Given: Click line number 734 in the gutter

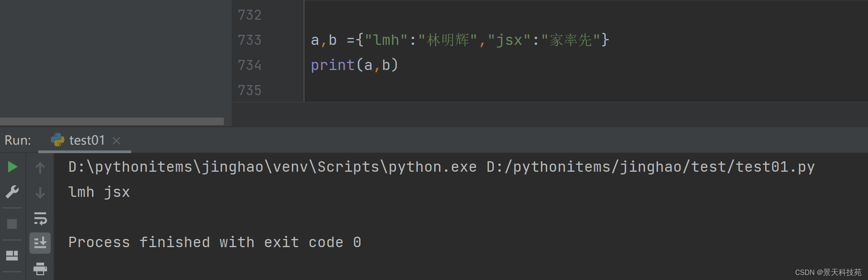Looking at the screenshot, I should (x=250, y=65).
